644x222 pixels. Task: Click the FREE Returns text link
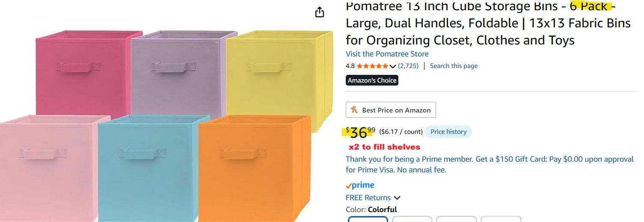click(x=368, y=198)
